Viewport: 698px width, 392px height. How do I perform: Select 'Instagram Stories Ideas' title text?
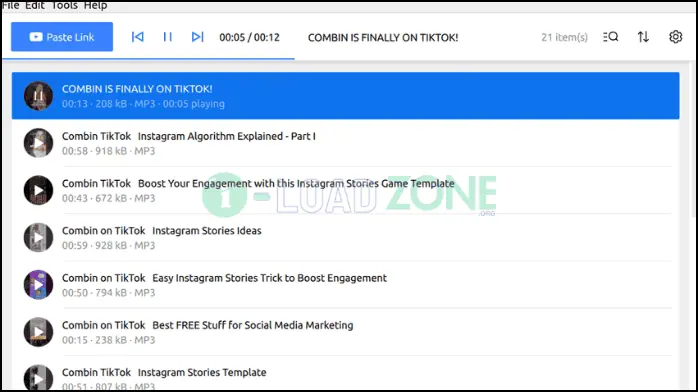pos(207,230)
